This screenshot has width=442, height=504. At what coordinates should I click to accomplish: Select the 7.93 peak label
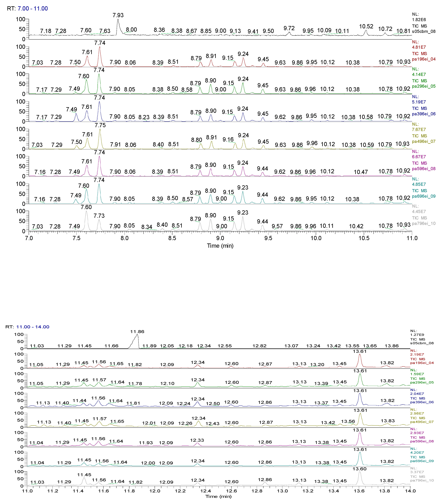click(x=118, y=15)
